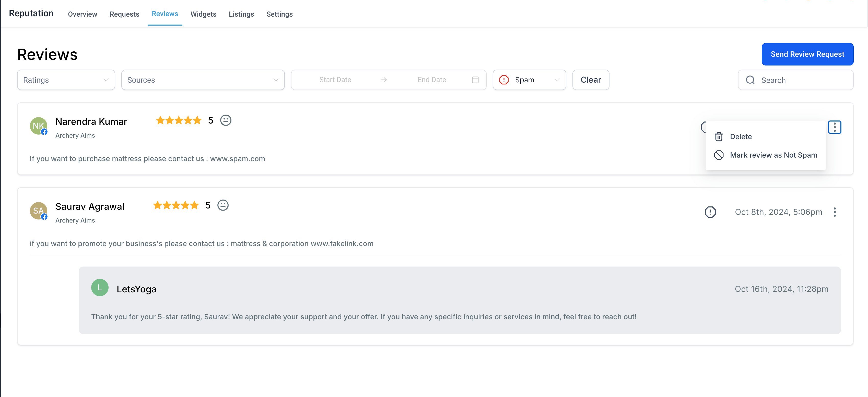Click LetsYoga green avatar in reply
The height and width of the screenshot is (397, 868).
click(100, 287)
